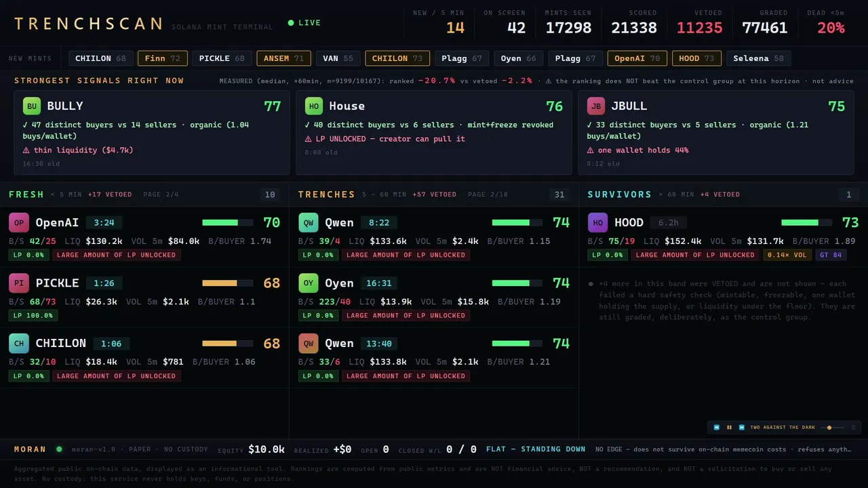The image size is (868, 488).
Task: Select the VAN 55 new-mint chip
Action: (338, 58)
